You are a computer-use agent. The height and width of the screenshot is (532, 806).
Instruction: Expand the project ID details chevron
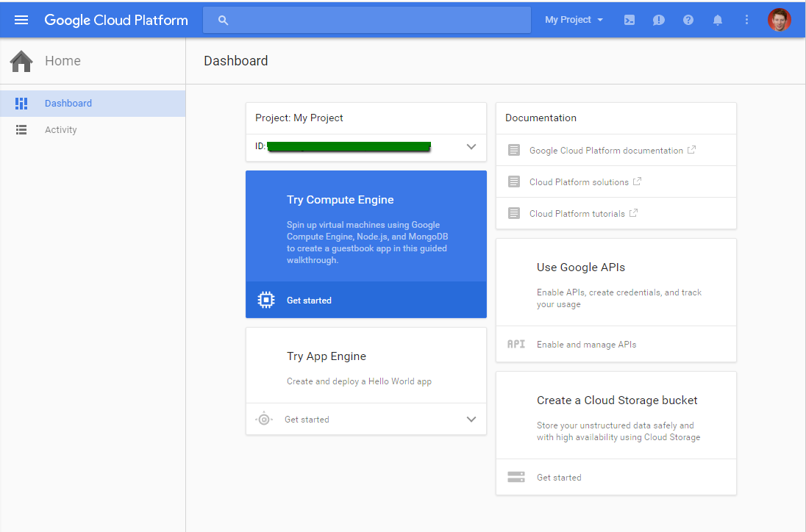471,147
